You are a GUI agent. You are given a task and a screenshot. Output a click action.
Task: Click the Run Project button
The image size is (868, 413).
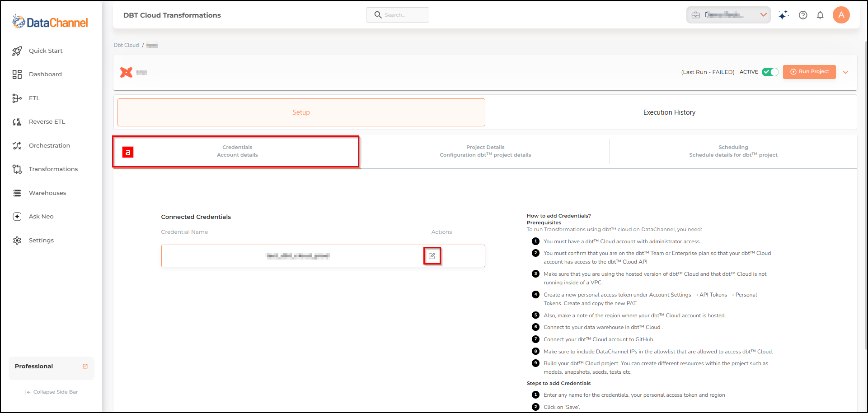(809, 72)
